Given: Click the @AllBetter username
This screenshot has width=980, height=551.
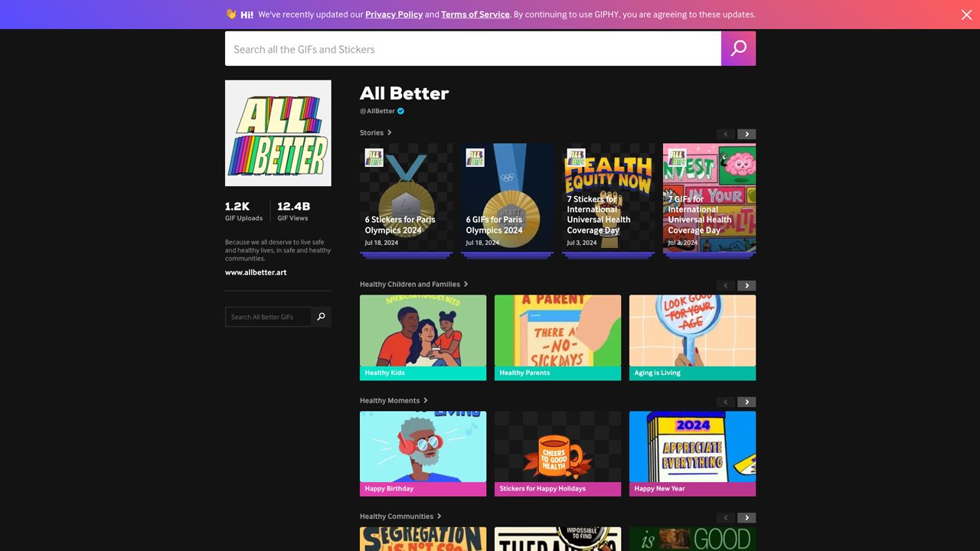Looking at the screenshot, I should (x=377, y=111).
